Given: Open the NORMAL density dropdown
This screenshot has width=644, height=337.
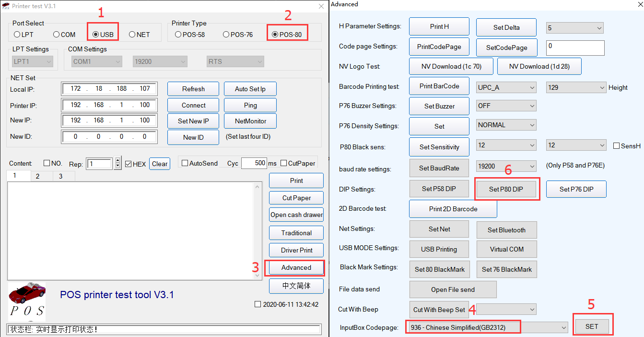Looking at the screenshot, I should point(506,125).
